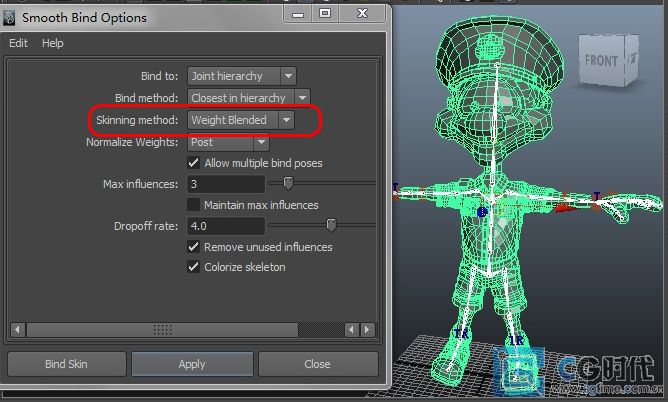This screenshot has height=402, width=668.
Task: Click the blue joint marker on the chest
Action: pyautogui.click(x=482, y=212)
